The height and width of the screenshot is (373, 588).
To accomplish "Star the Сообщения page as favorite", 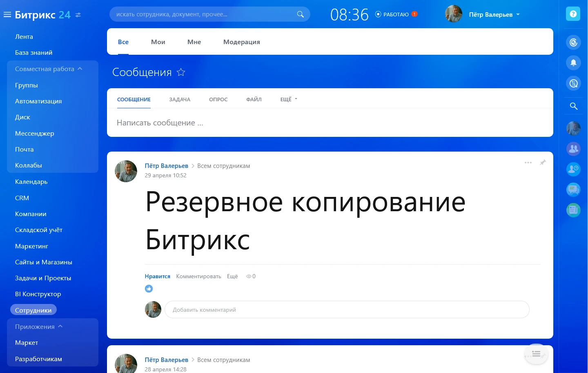I will [181, 72].
